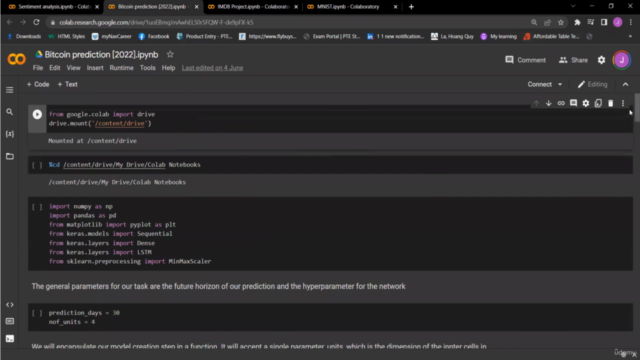Add a new Code cell

click(38, 84)
